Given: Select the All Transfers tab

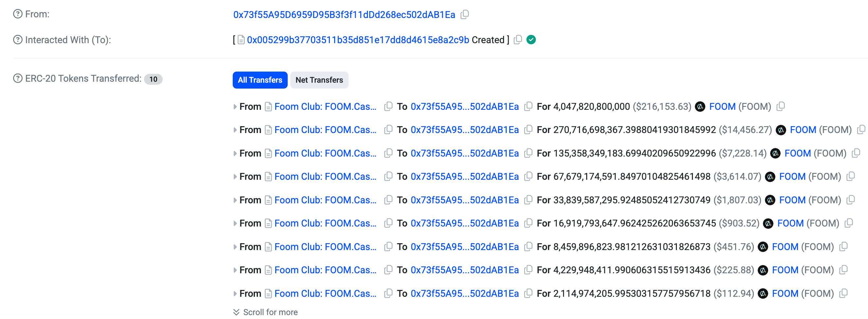Looking at the screenshot, I should coord(260,80).
